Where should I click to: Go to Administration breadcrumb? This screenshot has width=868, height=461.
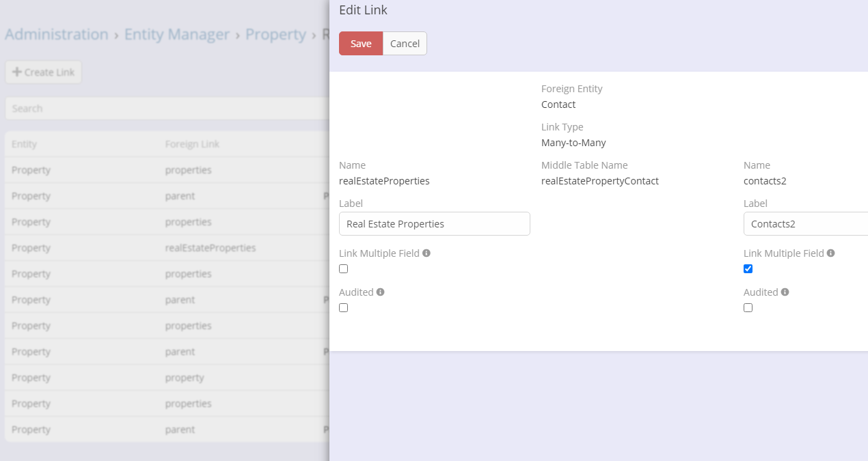click(57, 35)
